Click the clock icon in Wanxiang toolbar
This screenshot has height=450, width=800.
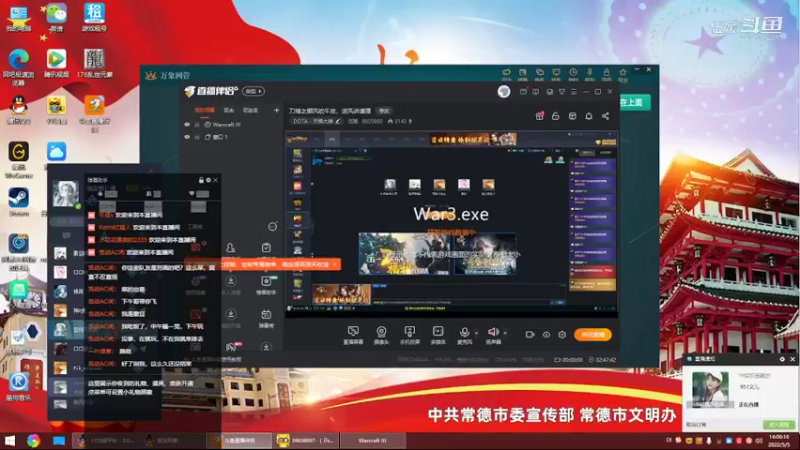click(573, 73)
